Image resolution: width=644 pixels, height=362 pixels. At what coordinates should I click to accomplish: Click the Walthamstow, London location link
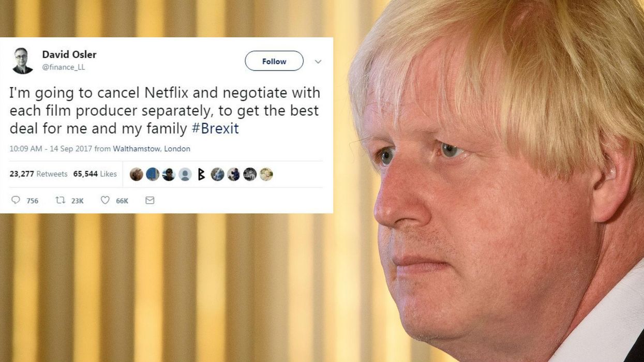(152, 149)
